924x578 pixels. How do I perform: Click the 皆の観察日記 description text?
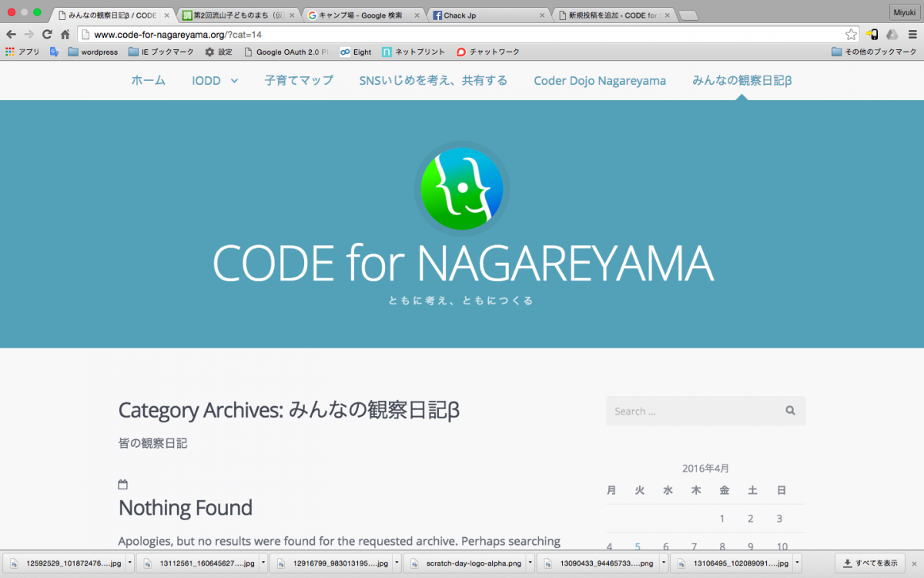[152, 443]
